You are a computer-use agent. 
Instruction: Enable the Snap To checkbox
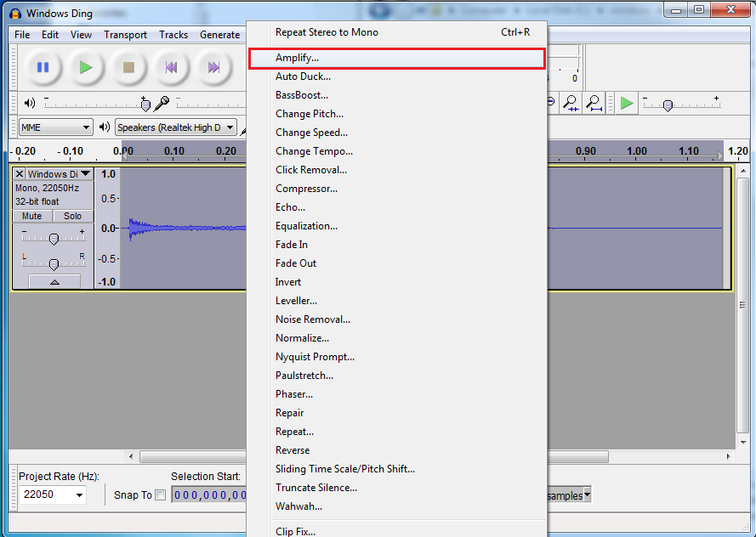click(160, 495)
